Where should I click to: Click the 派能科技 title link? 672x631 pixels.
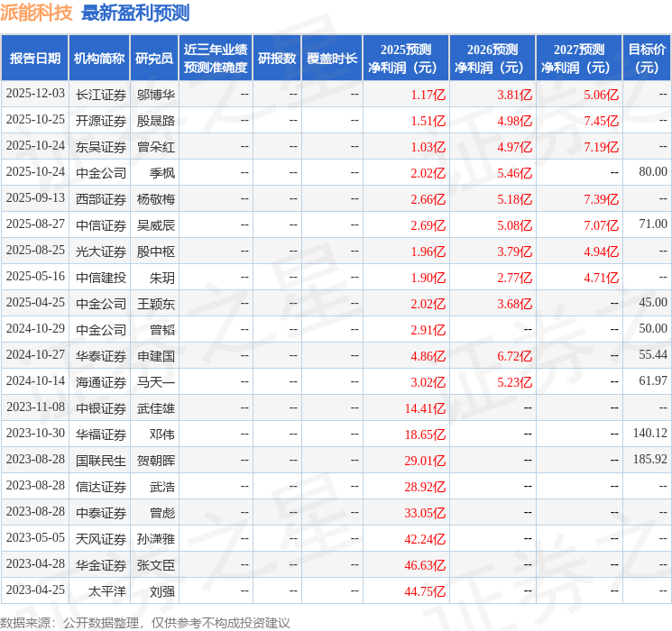(37, 13)
